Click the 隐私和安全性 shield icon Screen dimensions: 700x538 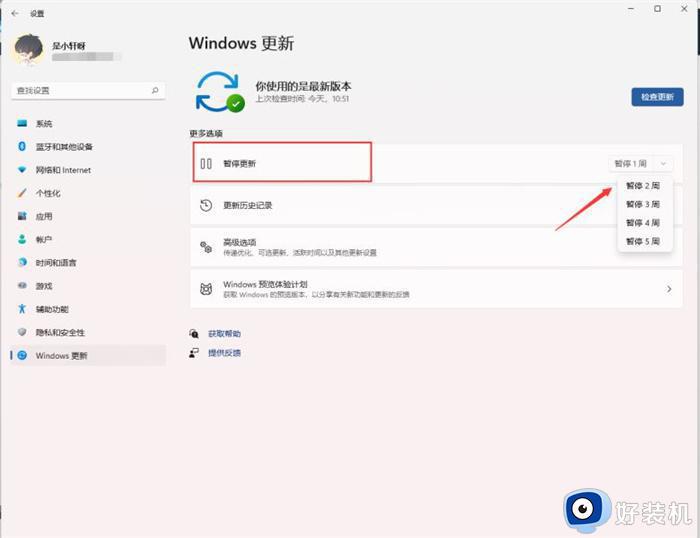(x=22, y=332)
